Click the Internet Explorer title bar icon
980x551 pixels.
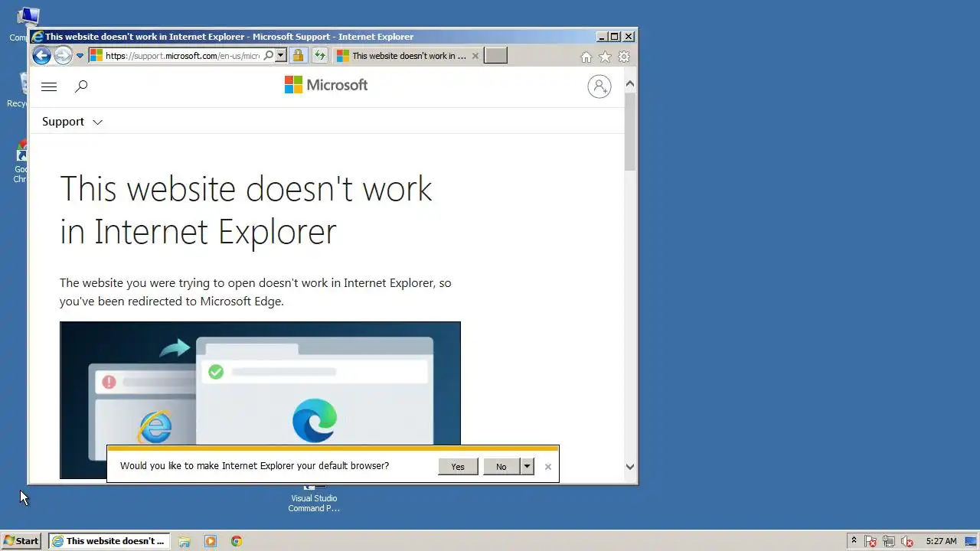[38, 36]
